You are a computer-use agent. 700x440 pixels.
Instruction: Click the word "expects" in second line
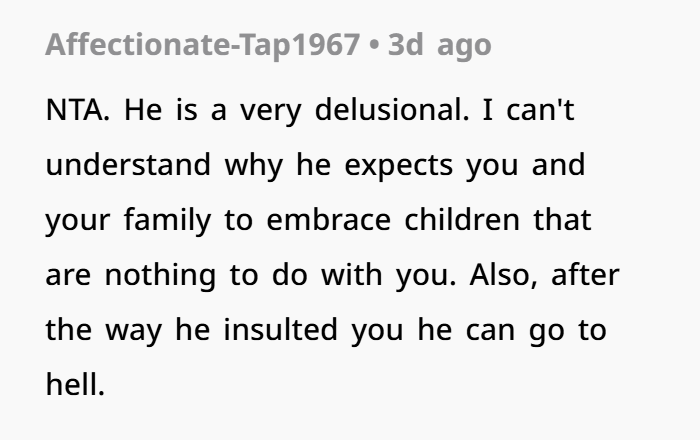coord(399,166)
